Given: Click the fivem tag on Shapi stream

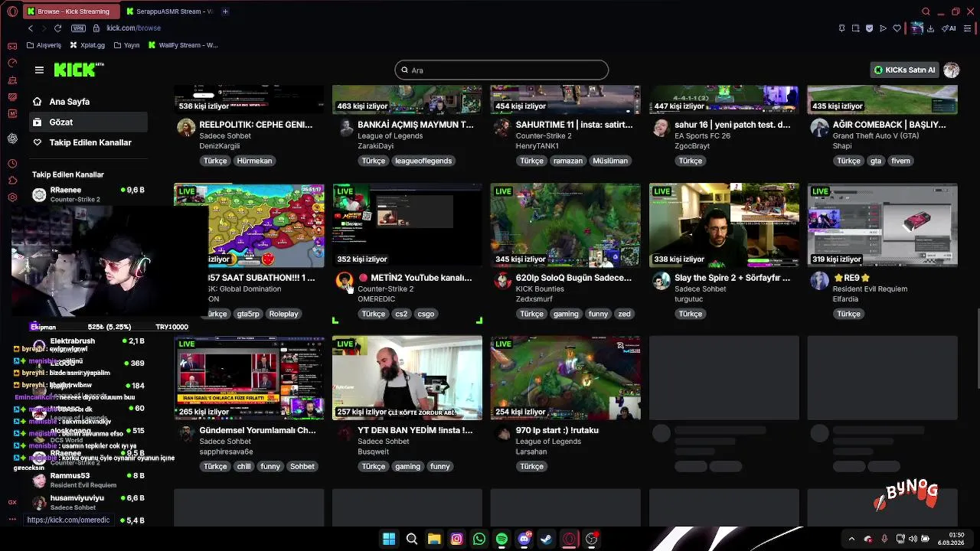Looking at the screenshot, I should 900,161.
